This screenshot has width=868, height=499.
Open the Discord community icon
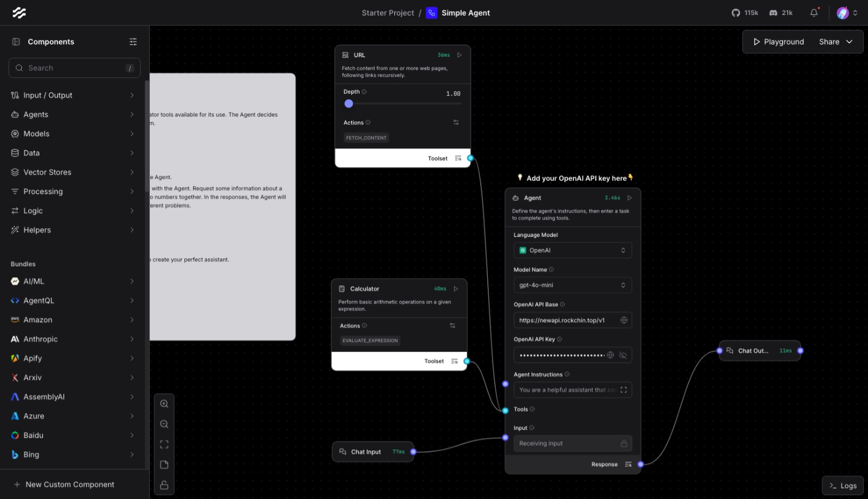773,13
